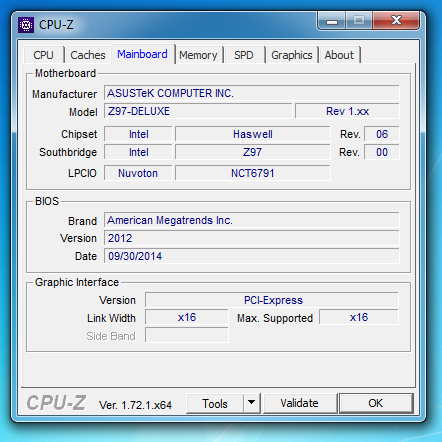This screenshot has height=442, width=442.
Task: Click the Rev 1.xx field
Action: coord(347,111)
